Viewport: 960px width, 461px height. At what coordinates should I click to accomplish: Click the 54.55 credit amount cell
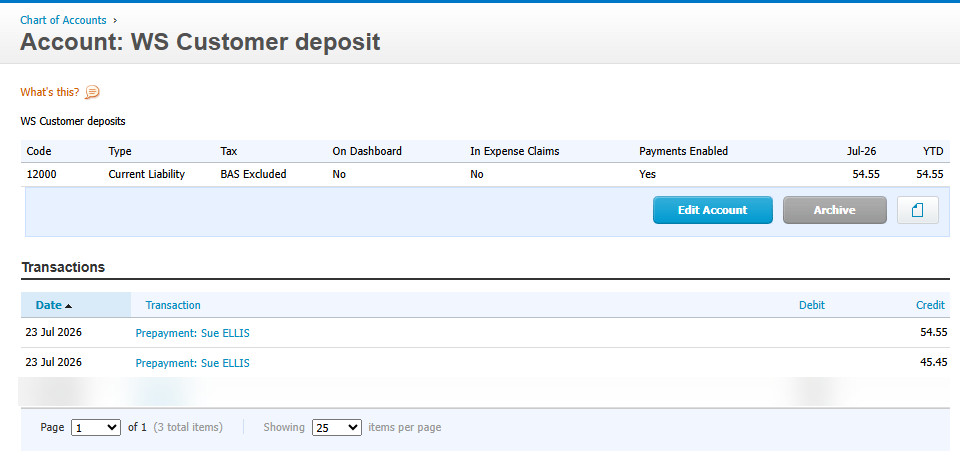[x=934, y=332]
